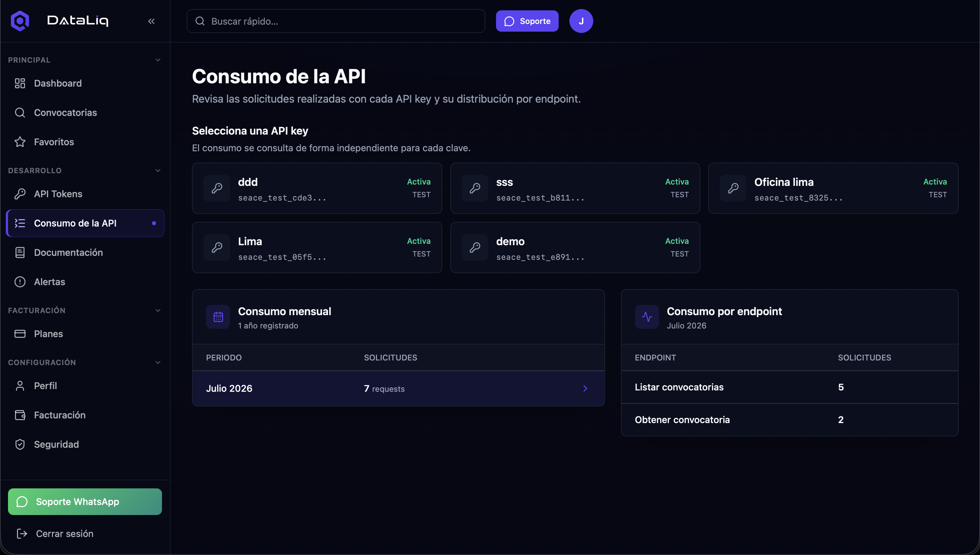980x555 pixels.
Task: Open the Alertas page
Action: click(85, 282)
